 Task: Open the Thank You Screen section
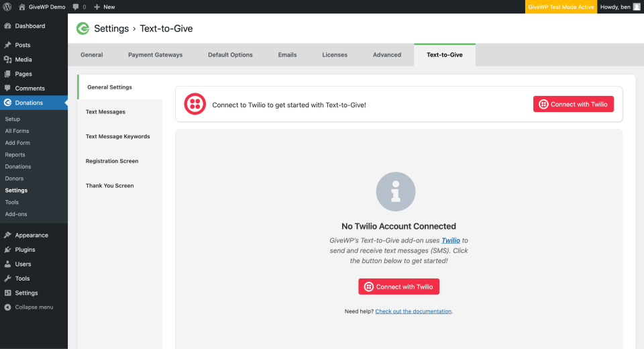point(120,186)
